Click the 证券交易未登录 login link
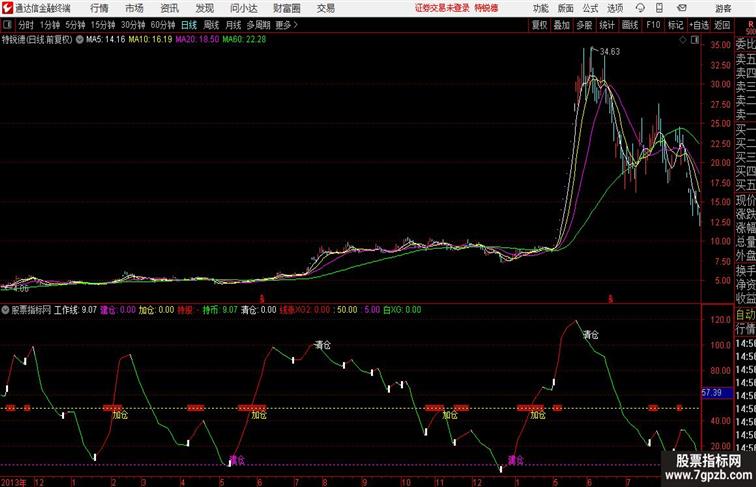This screenshot has width=756, height=487. coord(442,8)
